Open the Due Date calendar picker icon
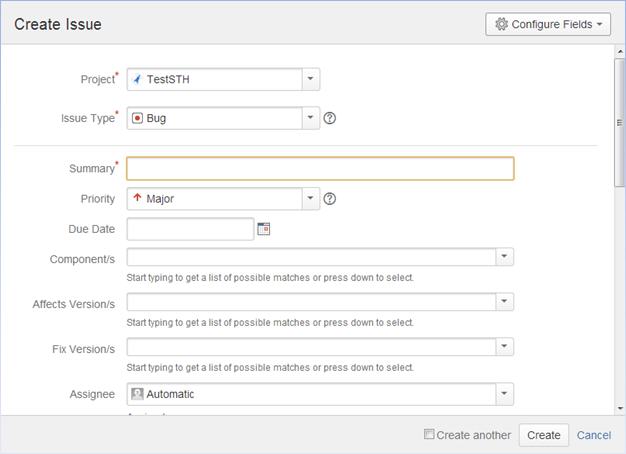The height and width of the screenshot is (454, 626). pyautogui.click(x=264, y=229)
